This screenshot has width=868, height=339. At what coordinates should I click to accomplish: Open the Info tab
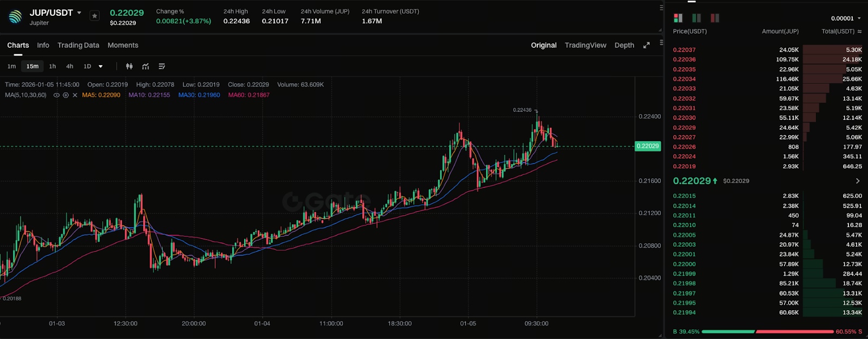(43, 45)
